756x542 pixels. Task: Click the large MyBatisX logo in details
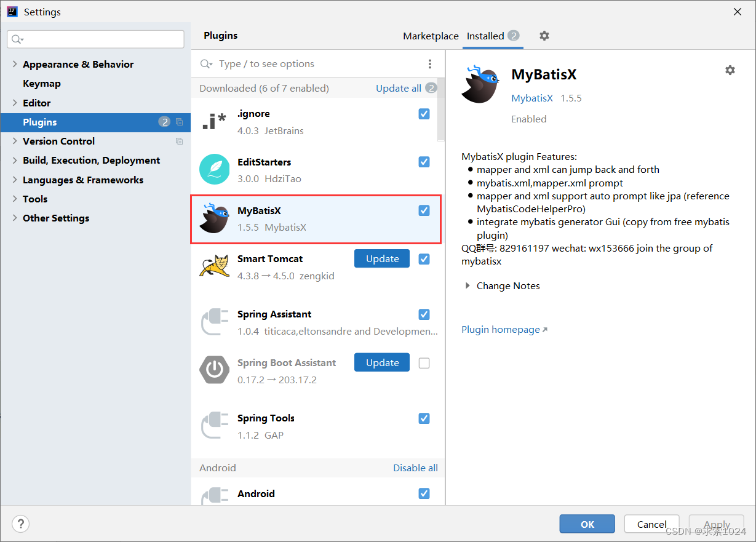[480, 84]
